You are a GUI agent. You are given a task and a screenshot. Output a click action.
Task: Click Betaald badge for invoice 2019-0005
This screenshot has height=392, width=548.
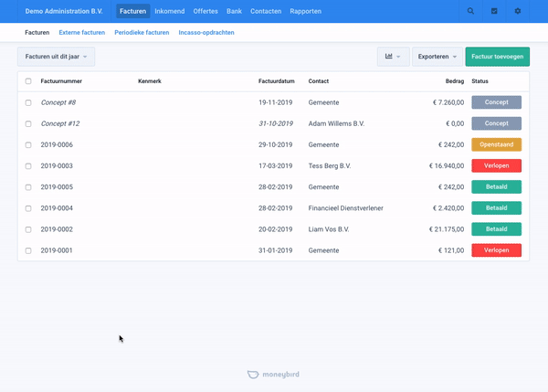point(496,187)
